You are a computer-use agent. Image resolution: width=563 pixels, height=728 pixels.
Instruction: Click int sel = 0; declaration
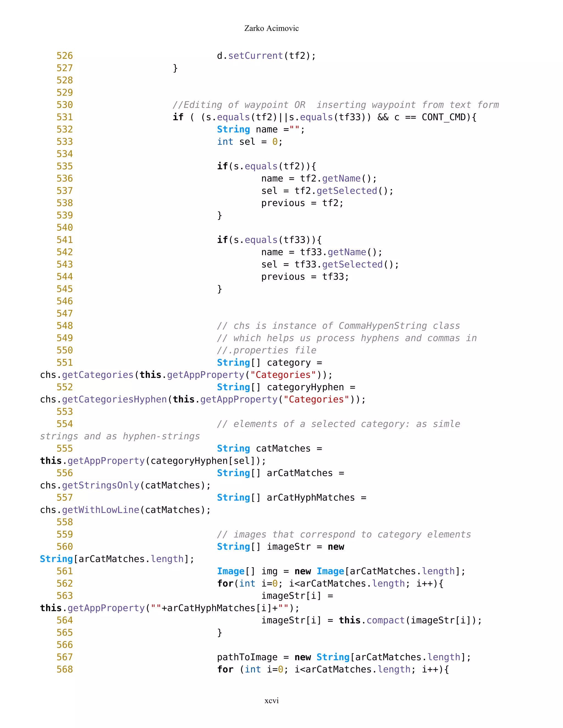tap(250, 142)
